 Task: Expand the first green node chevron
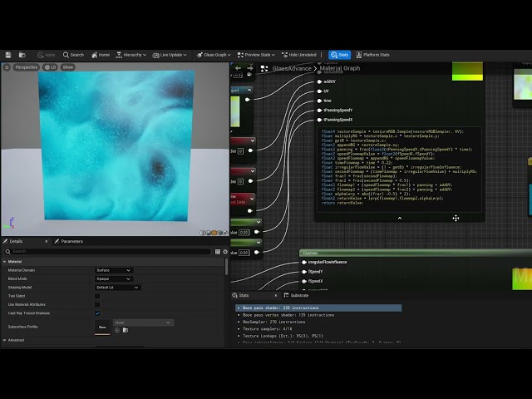click(259, 222)
